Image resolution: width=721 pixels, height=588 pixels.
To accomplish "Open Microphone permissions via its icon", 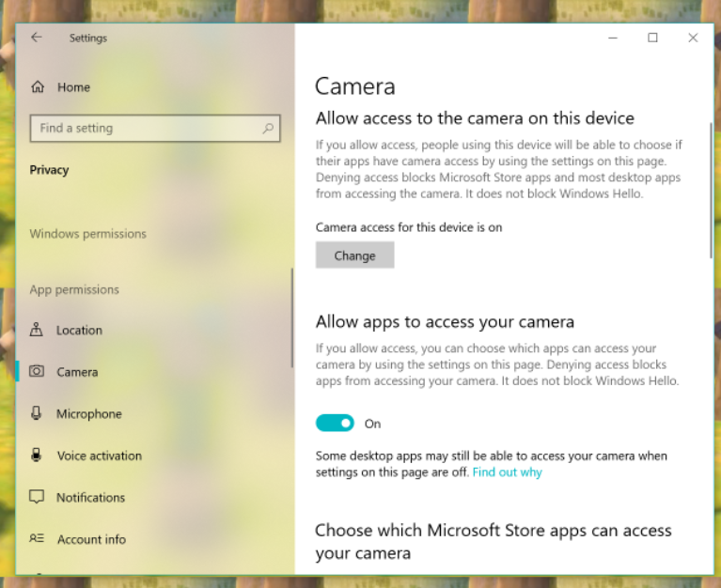I will (37, 413).
